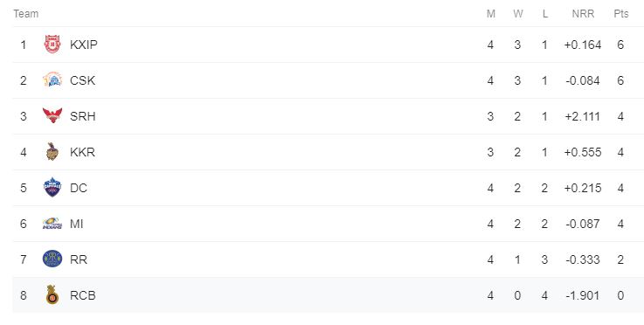Open the SRH eagle logo
This screenshot has width=644, height=325.
pos(52,116)
